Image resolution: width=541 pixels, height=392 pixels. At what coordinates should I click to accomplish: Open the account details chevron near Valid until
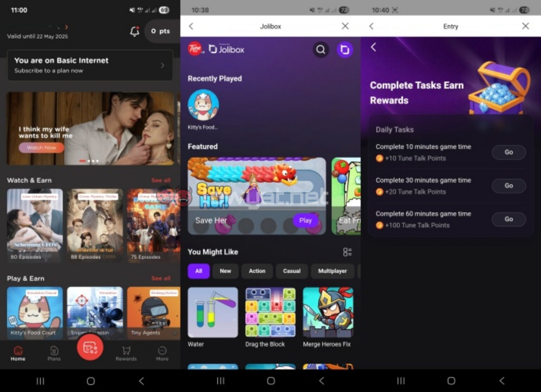click(67, 26)
